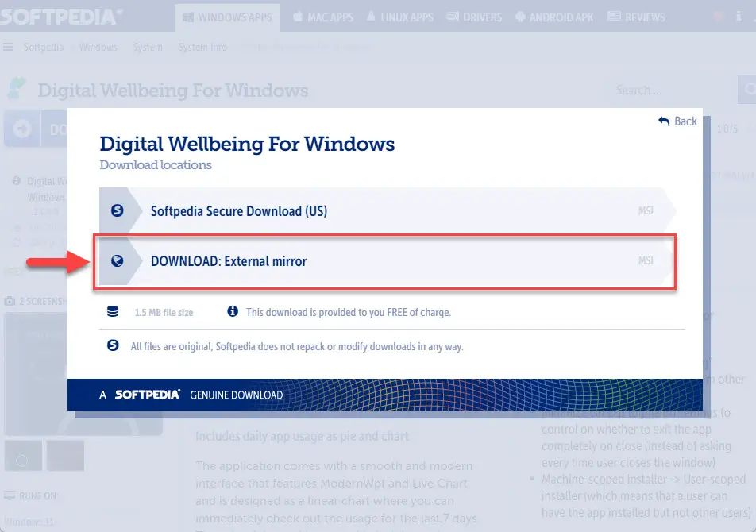Open the Linux Apps tab
Viewport: 756px width, 532px height.
pos(400,17)
